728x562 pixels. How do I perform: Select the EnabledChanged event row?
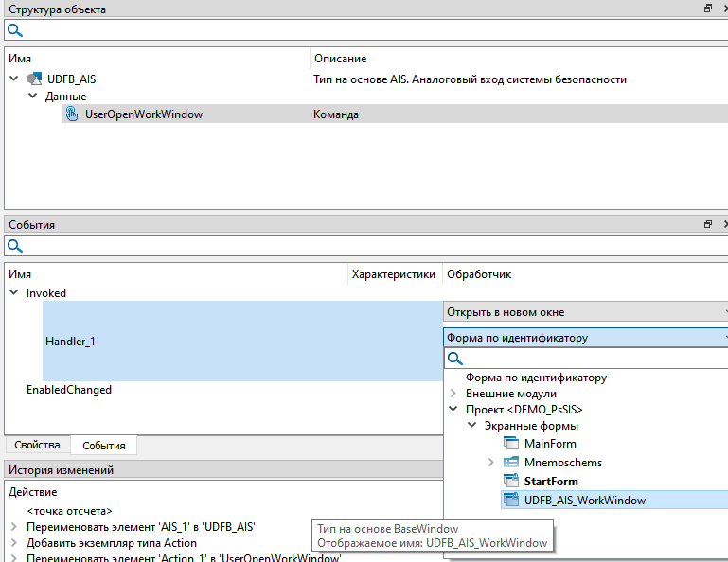pyautogui.click(x=69, y=390)
